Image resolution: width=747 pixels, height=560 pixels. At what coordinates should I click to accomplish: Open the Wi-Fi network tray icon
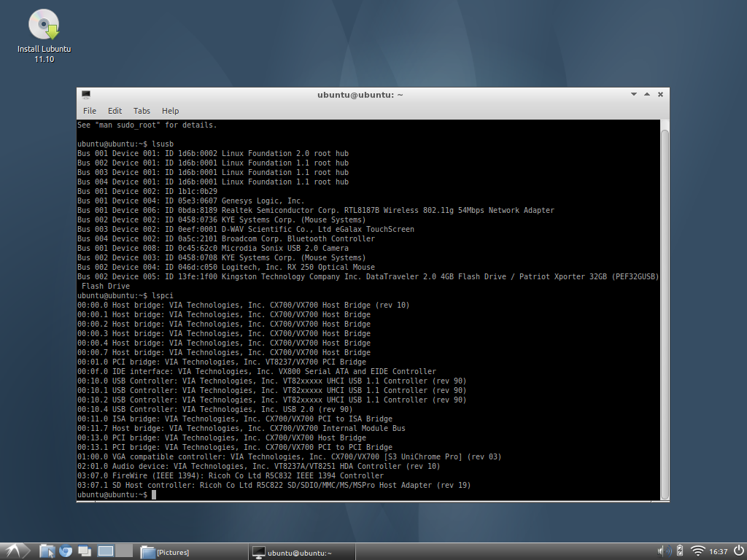click(697, 551)
